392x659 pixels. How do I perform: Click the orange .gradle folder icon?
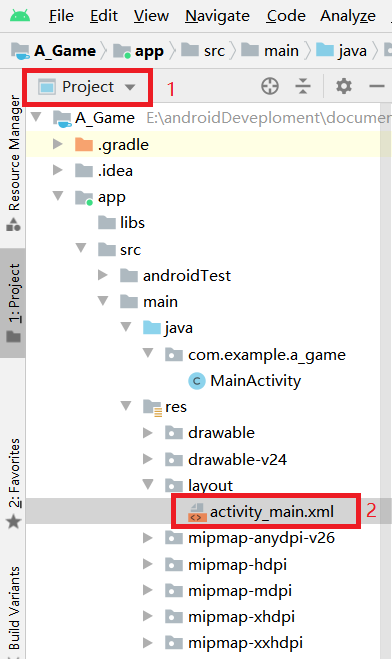pyautogui.click(x=84, y=144)
